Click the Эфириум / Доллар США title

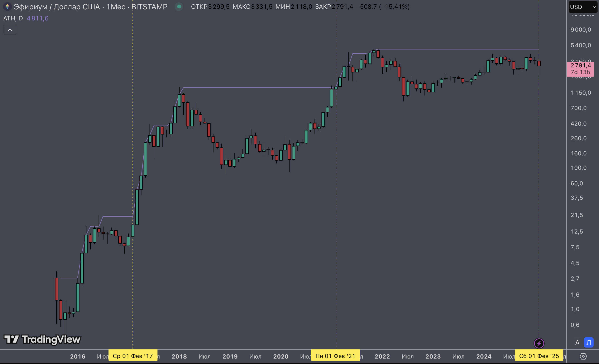tap(56, 6)
